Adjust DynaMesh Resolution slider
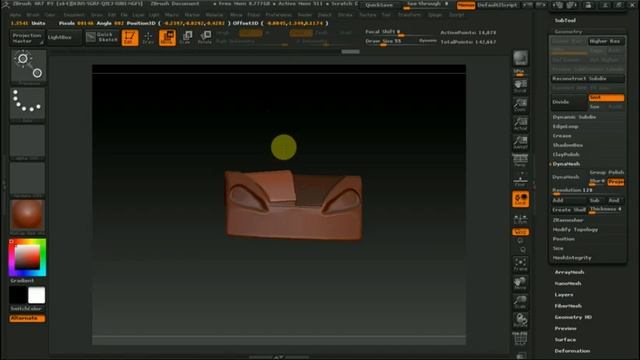 pos(587,191)
